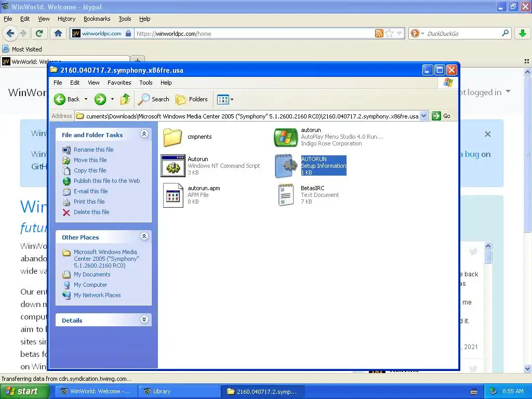Go back in Explorer window
The image size is (532, 399).
(x=67, y=99)
